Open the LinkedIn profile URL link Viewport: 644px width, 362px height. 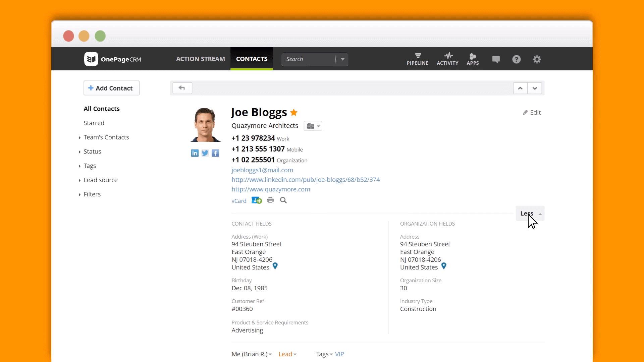[306, 179]
